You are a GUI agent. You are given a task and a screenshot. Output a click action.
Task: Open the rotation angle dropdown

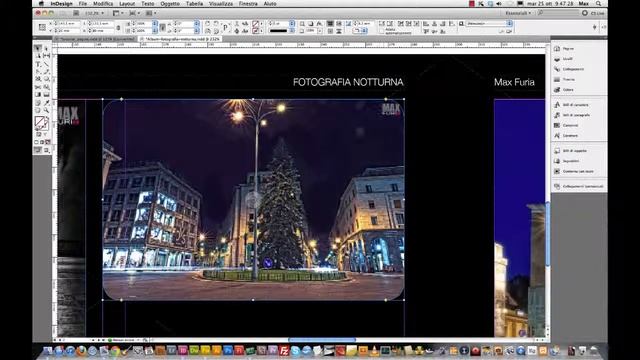click(x=197, y=24)
